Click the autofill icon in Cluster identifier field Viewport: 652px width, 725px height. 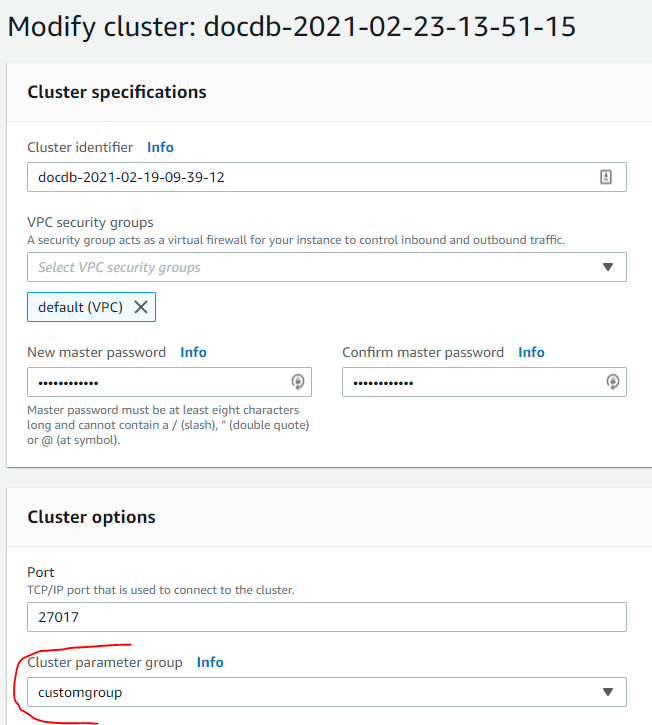(606, 177)
